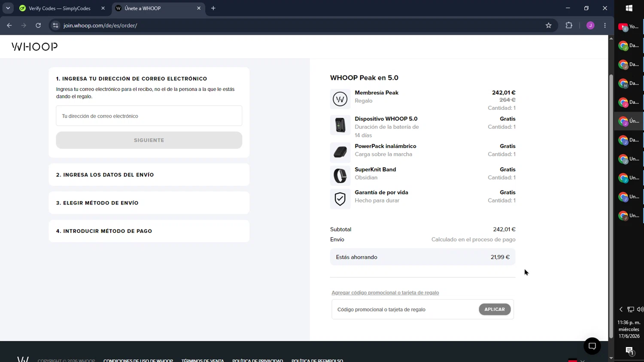The height and width of the screenshot is (362, 644).
Task: Open the Chrome extensions puzzle icon
Action: (569, 25)
